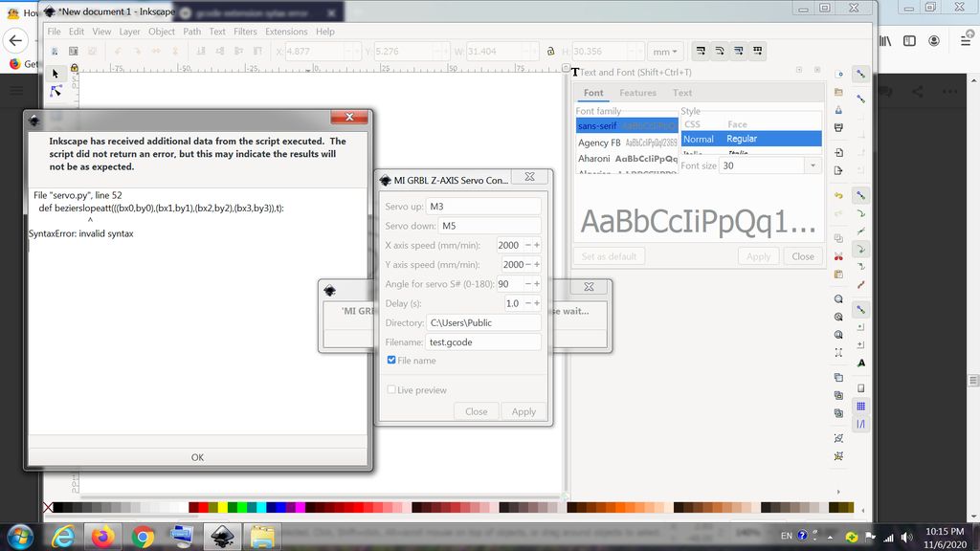Image resolution: width=980 pixels, height=551 pixels.
Task: Toggle scale stroke width affect icon
Action: [701, 52]
